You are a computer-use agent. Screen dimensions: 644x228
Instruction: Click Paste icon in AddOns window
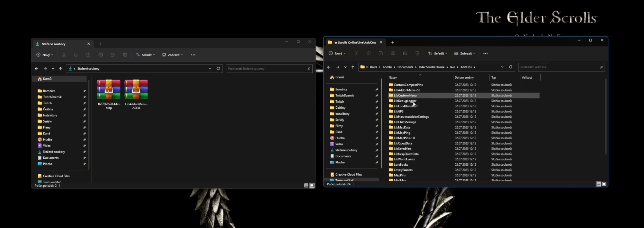click(381, 53)
